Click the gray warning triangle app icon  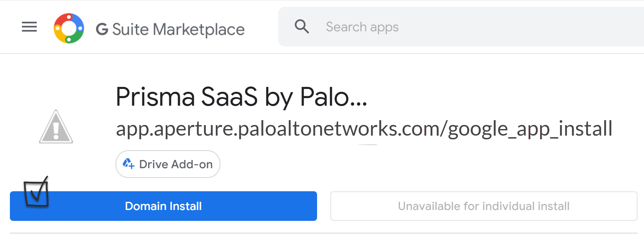(56, 127)
